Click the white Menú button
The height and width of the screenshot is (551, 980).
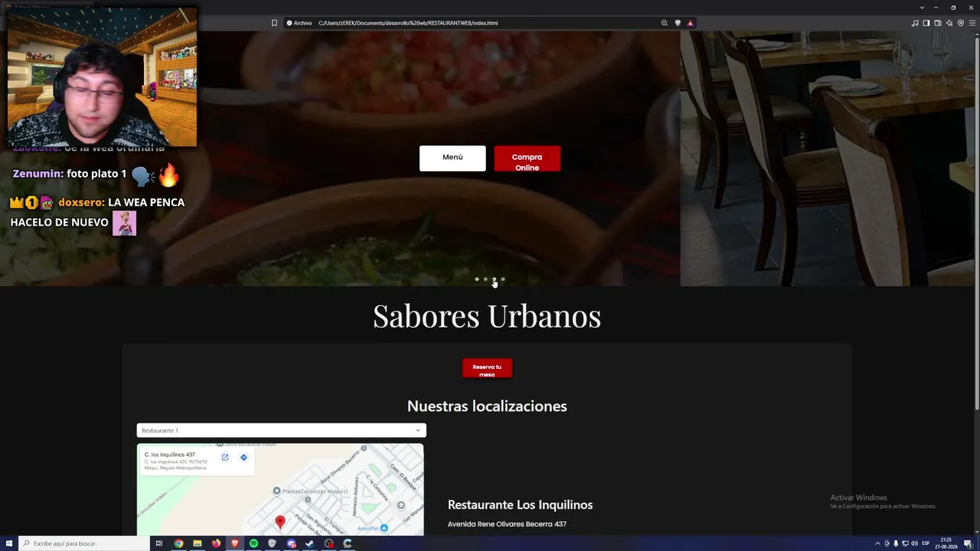[452, 158]
